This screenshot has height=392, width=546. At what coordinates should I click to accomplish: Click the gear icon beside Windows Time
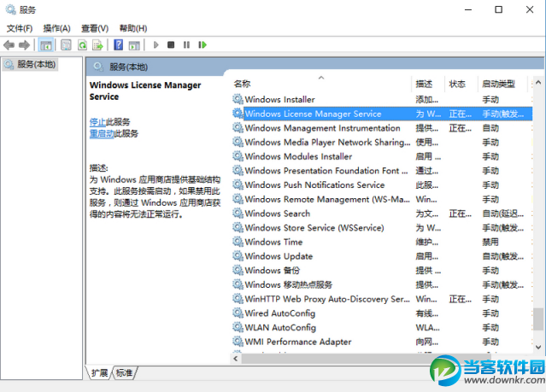[238, 242]
